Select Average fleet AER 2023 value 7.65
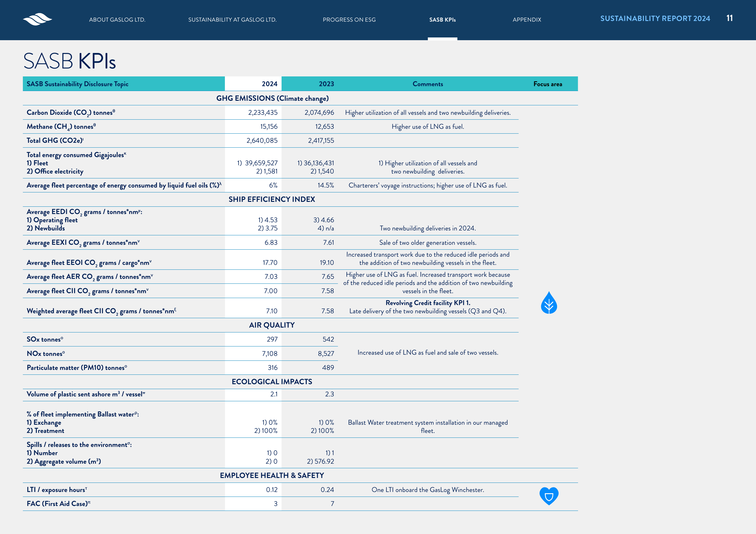 pyautogui.click(x=327, y=277)
